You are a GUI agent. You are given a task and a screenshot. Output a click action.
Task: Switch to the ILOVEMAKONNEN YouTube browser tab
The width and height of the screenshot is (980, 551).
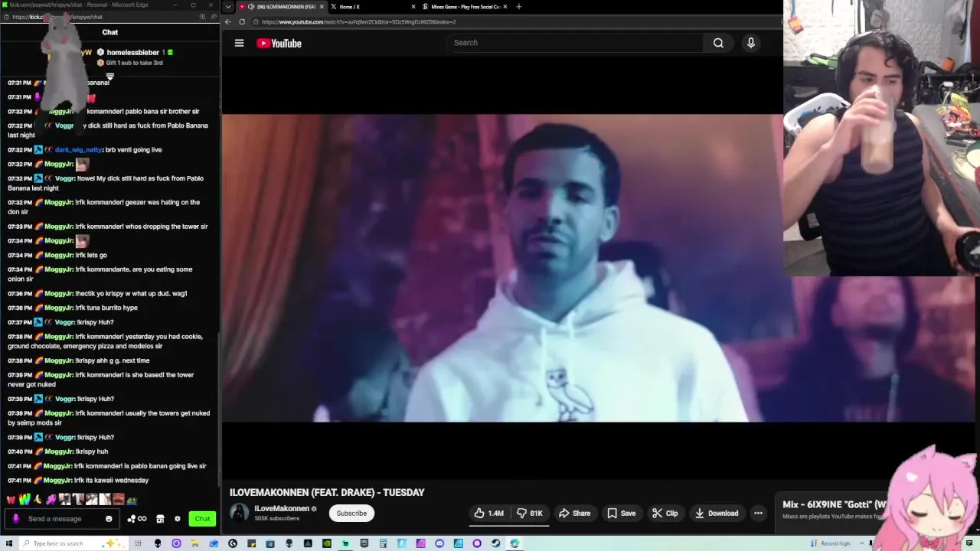(279, 7)
